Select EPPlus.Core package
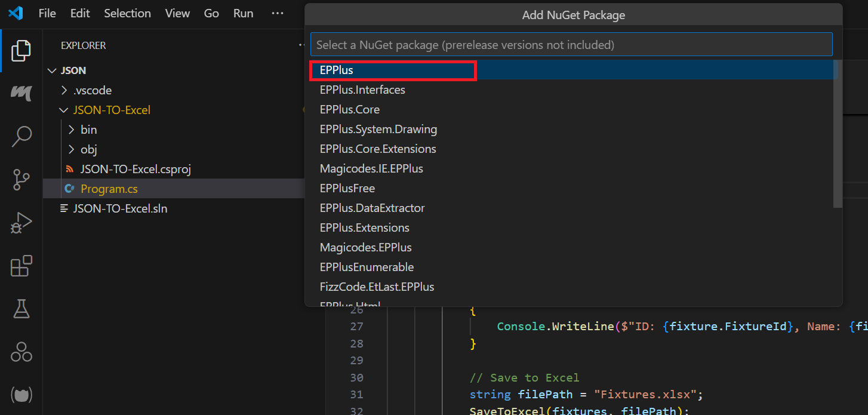Screen dimensions: 868x415 pyautogui.click(x=570, y=109)
